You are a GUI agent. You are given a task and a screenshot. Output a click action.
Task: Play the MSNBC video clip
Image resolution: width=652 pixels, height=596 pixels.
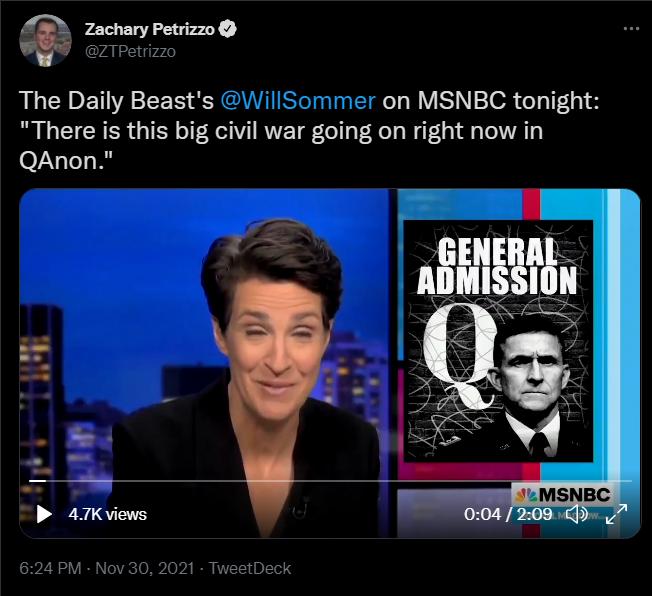point(44,514)
